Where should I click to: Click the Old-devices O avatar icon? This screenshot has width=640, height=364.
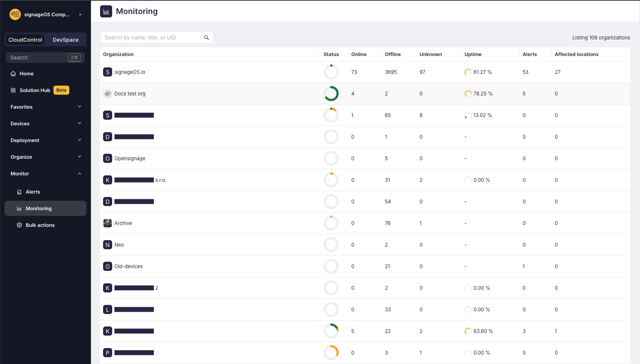[x=108, y=266]
